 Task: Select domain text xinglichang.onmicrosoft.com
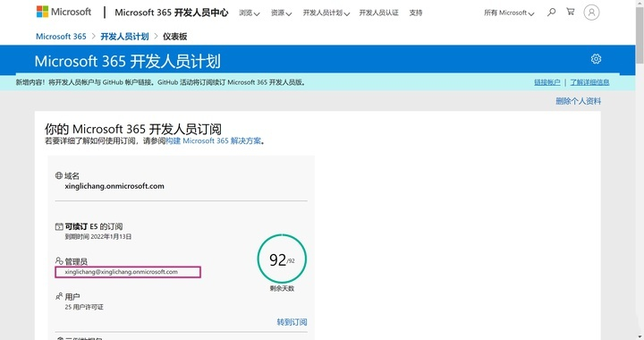114,186
